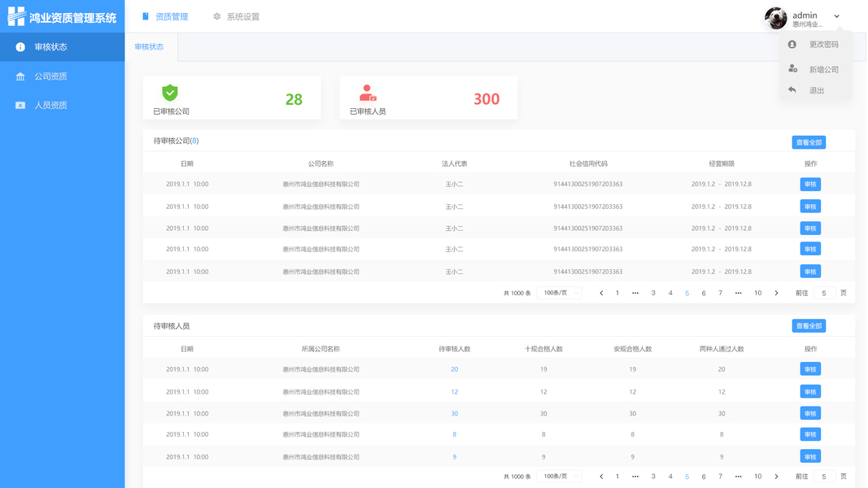Click 审核 button for row with 30 pending
The height and width of the screenshot is (488, 868).
(810, 413)
